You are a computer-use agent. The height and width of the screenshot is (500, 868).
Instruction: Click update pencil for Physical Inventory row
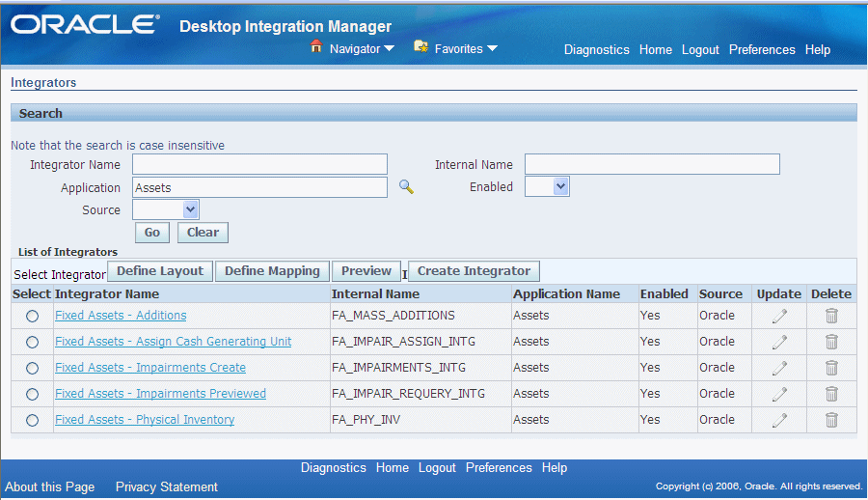coord(779,420)
